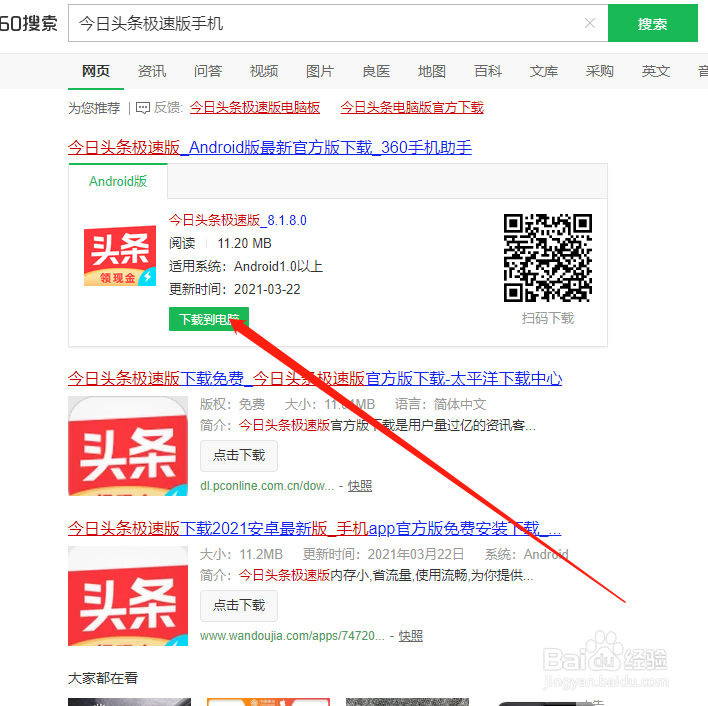This screenshot has height=706, width=708.
Task: Switch to the 英文 tab
Action: click(656, 71)
